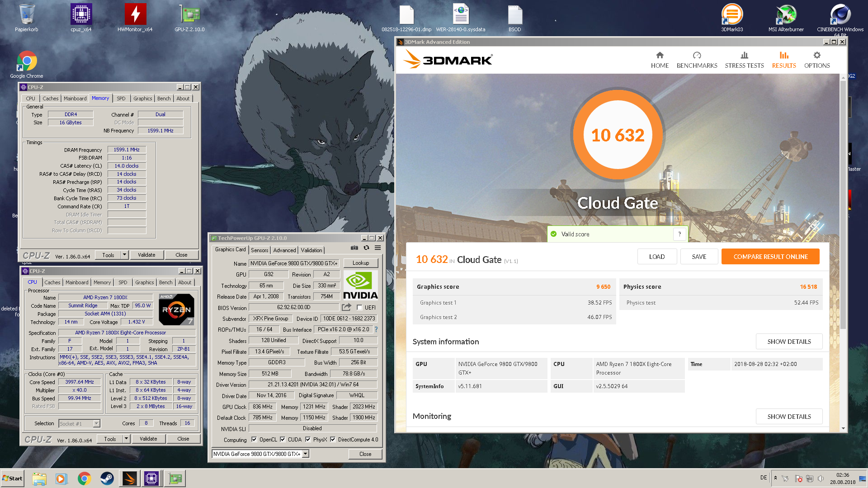Image resolution: width=868 pixels, height=488 pixels.
Task: Open Action Center flag tray icon
Action: pyautogui.click(x=798, y=478)
